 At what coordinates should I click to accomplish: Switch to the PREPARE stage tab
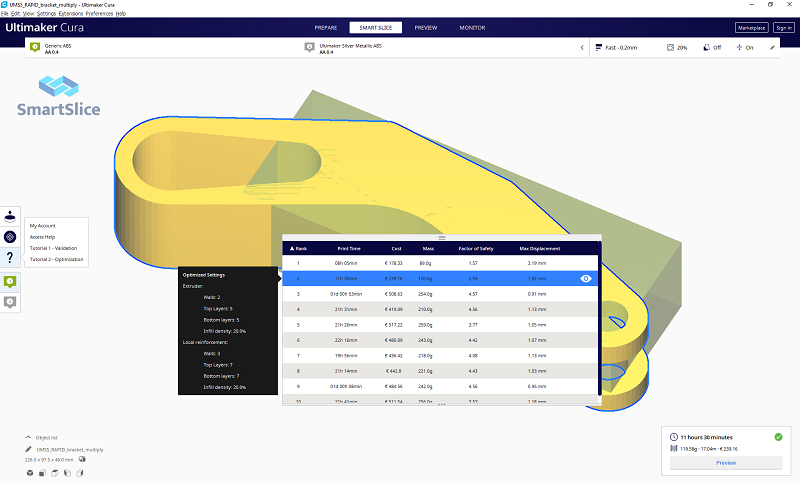pos(326,28)
